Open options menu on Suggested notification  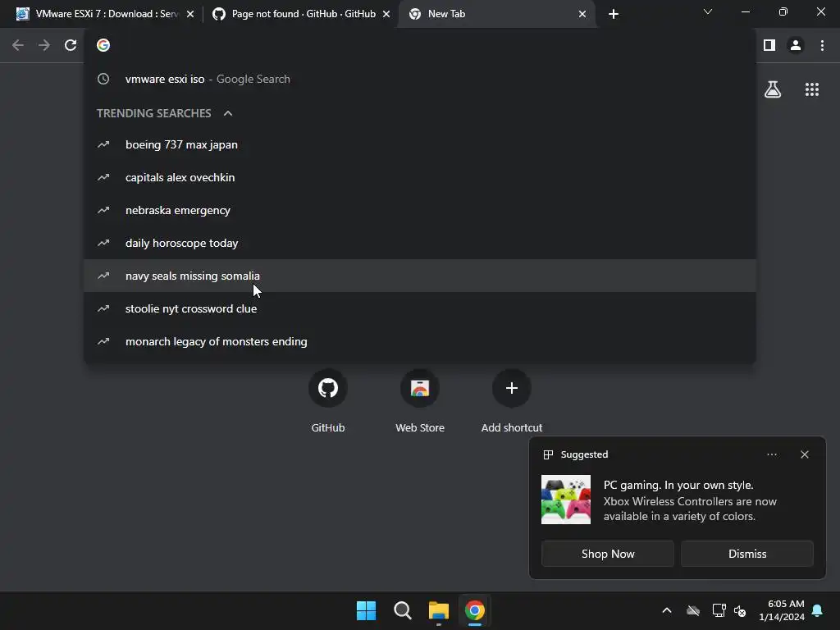(771, 454)
